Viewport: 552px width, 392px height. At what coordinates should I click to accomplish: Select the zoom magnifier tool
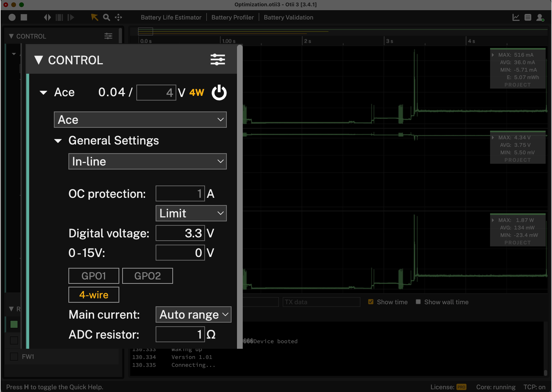coord(107,17)
